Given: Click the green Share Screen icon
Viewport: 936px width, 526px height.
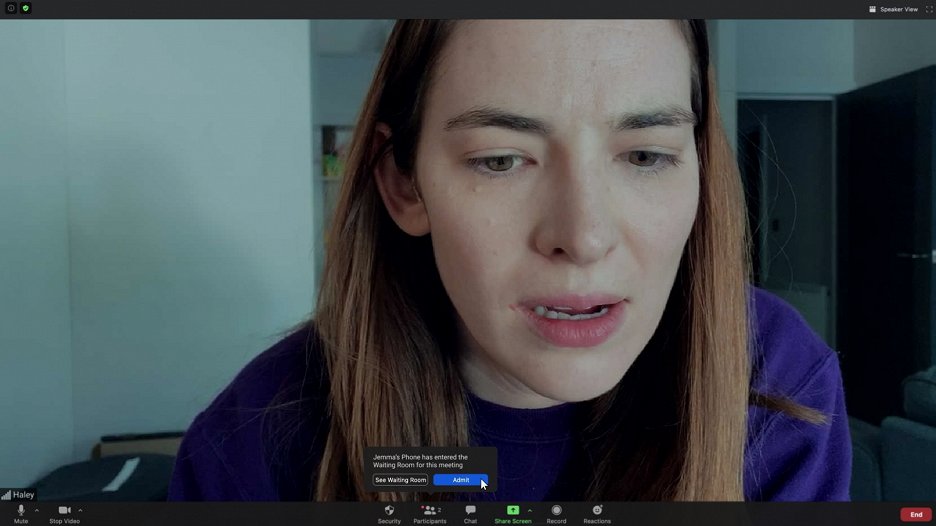Looking at the screenshot, I should tap(513, 510).
